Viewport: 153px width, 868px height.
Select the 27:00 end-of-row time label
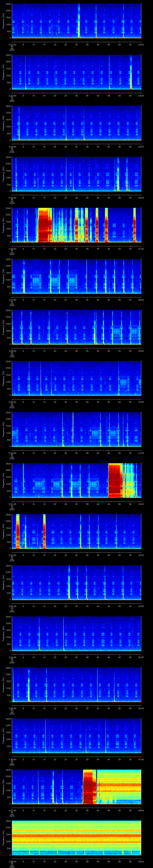141,249
